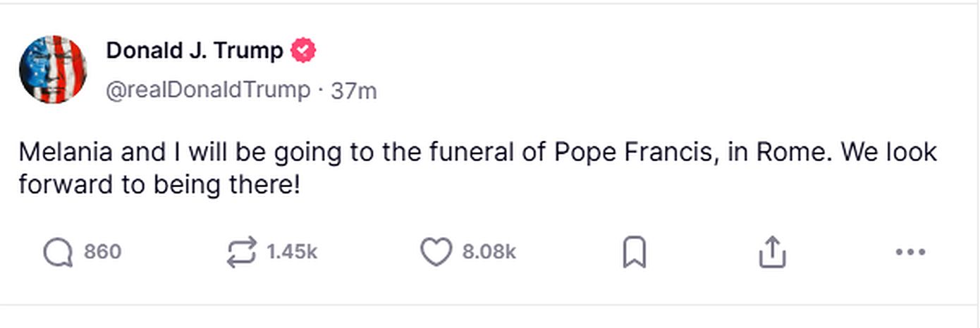The width and height of the screenshot is (980, 328).
Task: Click the text 'forward to being there!'
Action: (159, 184)
